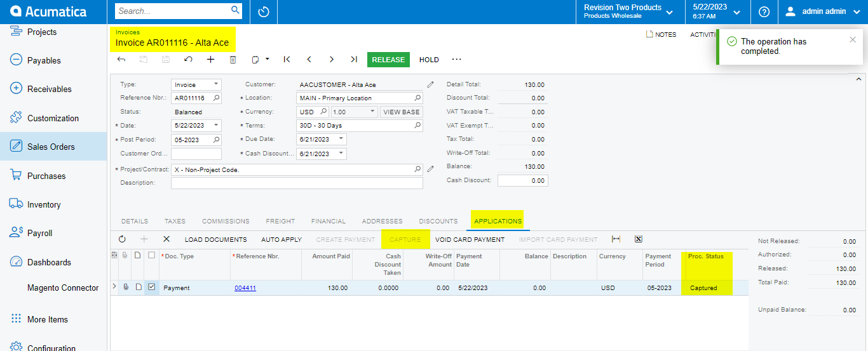The image size is (868, 351).
Task: Go to the first record
Action: pos(287,60)
